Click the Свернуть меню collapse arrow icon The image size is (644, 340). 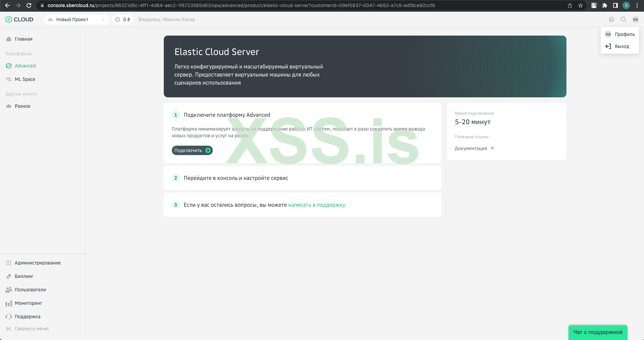9,329
